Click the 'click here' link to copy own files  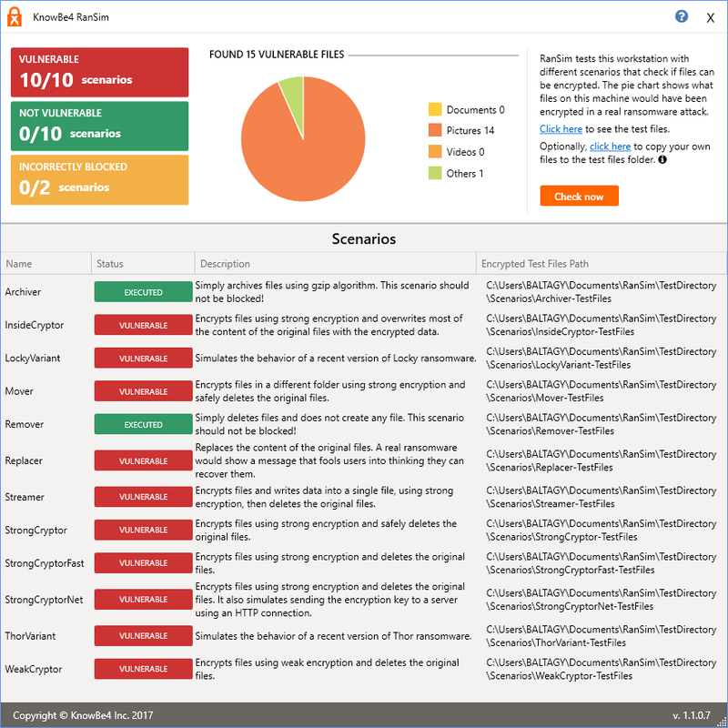(x=610, y=147)
